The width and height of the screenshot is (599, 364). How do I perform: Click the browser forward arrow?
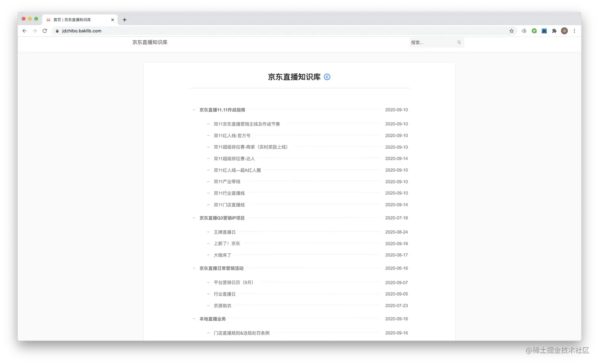[34, 31]
